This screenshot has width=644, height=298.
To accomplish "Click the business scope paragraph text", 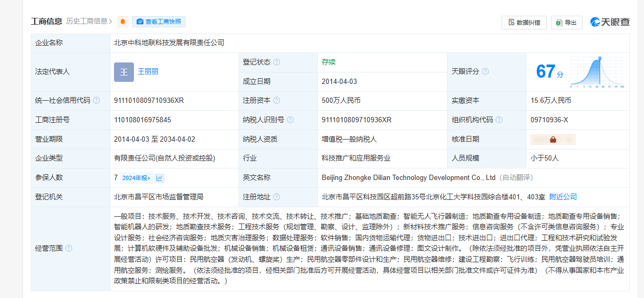I will (369, 249).
